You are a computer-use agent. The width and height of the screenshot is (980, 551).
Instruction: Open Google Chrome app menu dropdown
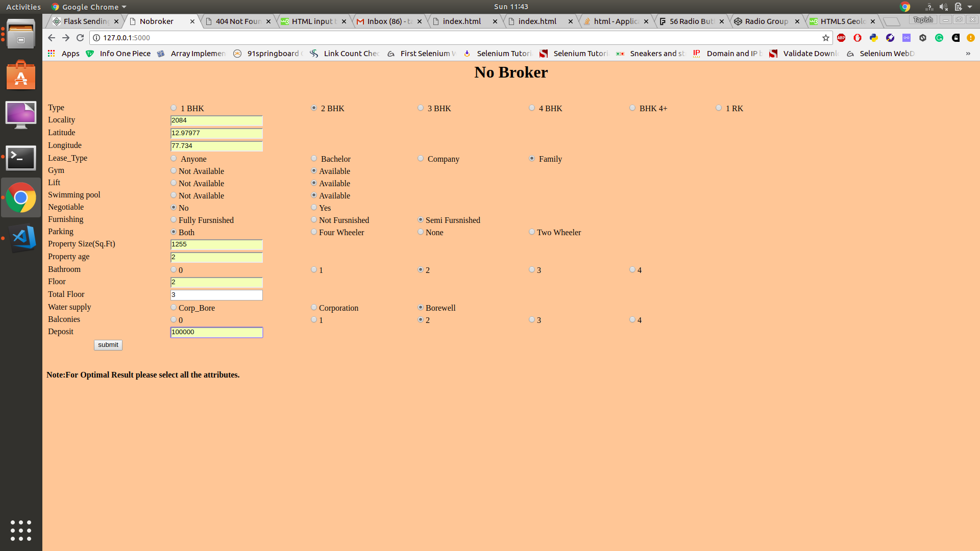point(89,7)
